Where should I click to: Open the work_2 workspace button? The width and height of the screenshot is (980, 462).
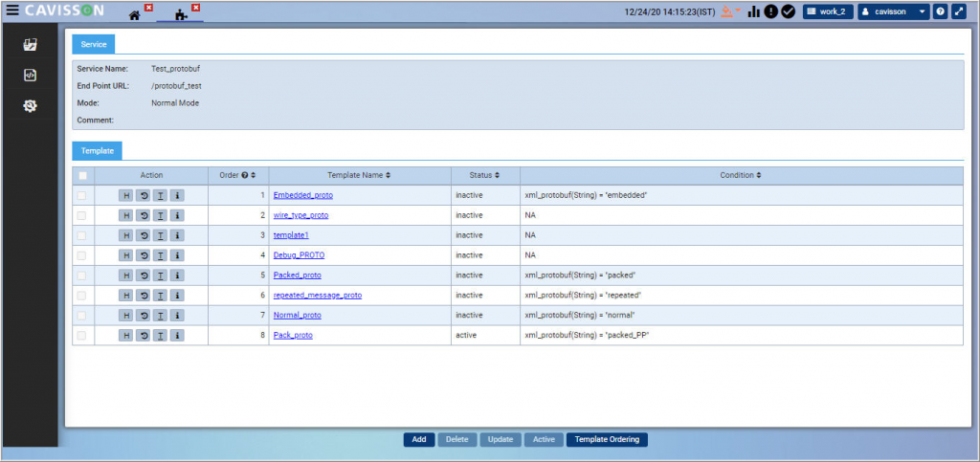828,11
